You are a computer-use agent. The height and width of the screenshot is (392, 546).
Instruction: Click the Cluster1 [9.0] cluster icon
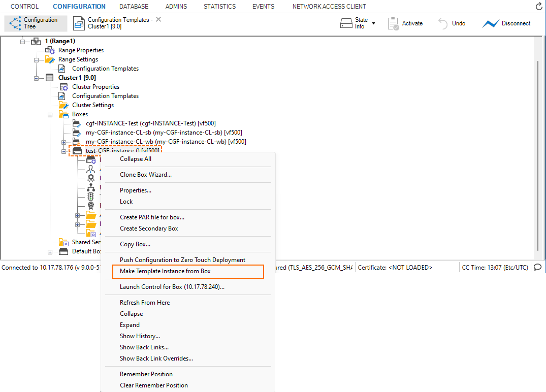50,78
